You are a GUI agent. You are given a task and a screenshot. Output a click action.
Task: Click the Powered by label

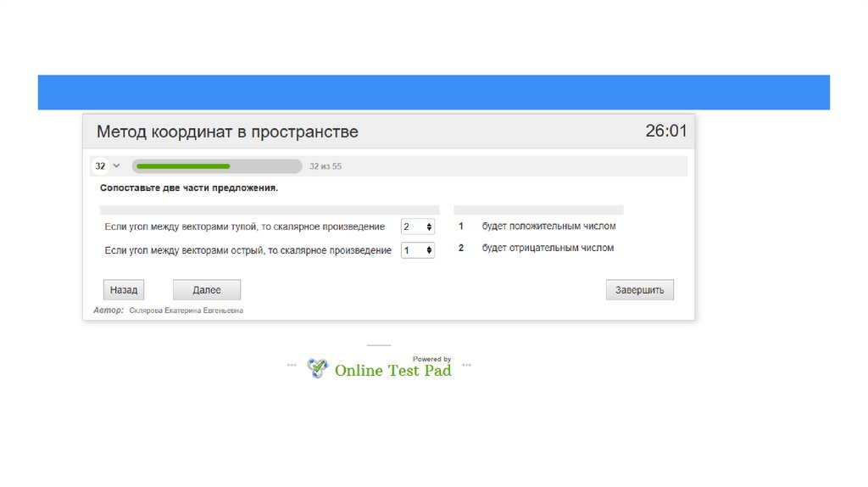coord(431,359)
